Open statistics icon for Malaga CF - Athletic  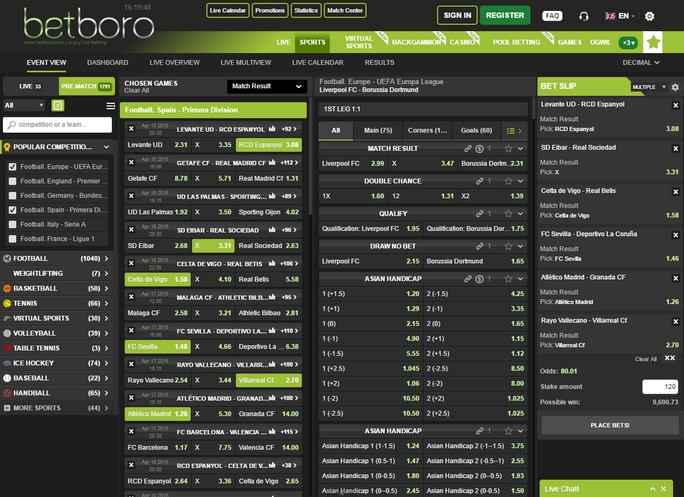click(272, 297)
